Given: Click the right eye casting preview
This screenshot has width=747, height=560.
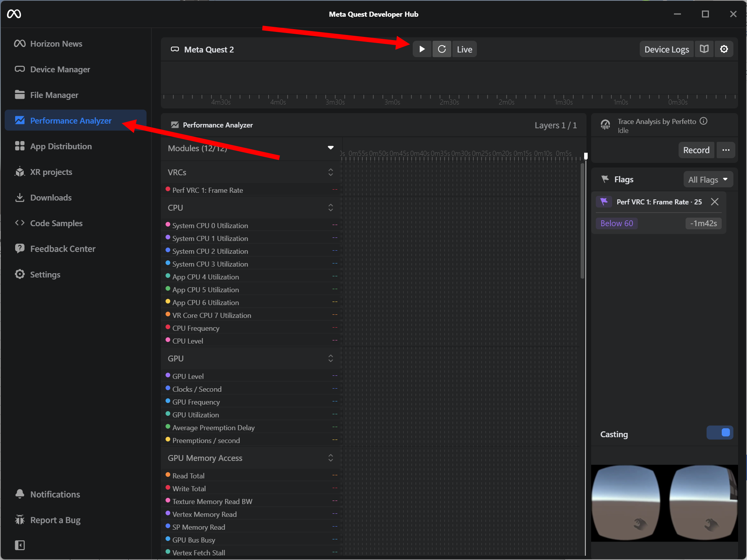Looking at the screenshot, I should click(703, 503).
